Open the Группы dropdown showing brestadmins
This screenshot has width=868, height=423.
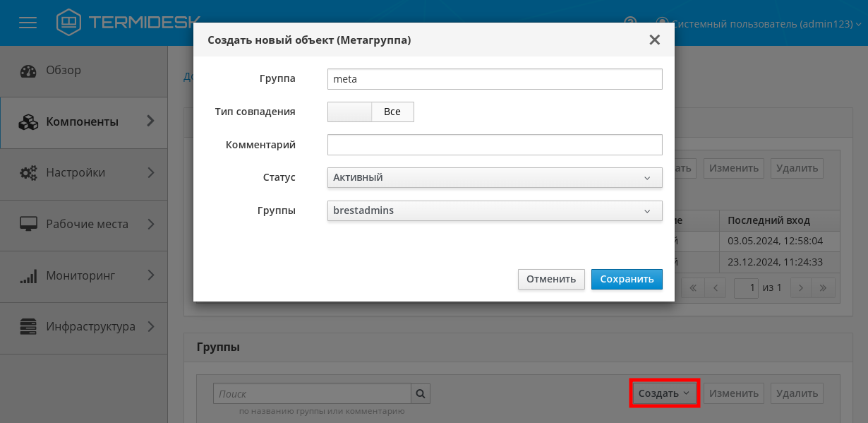[495, 210]
